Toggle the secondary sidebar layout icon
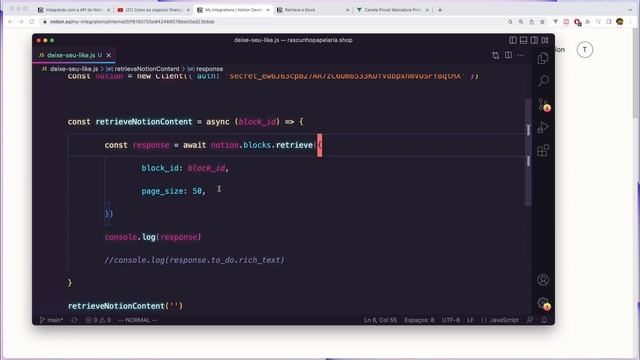 (534, 40)
